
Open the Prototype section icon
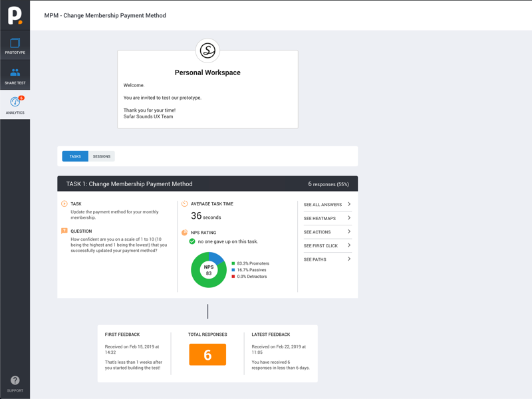pos(15,43)
